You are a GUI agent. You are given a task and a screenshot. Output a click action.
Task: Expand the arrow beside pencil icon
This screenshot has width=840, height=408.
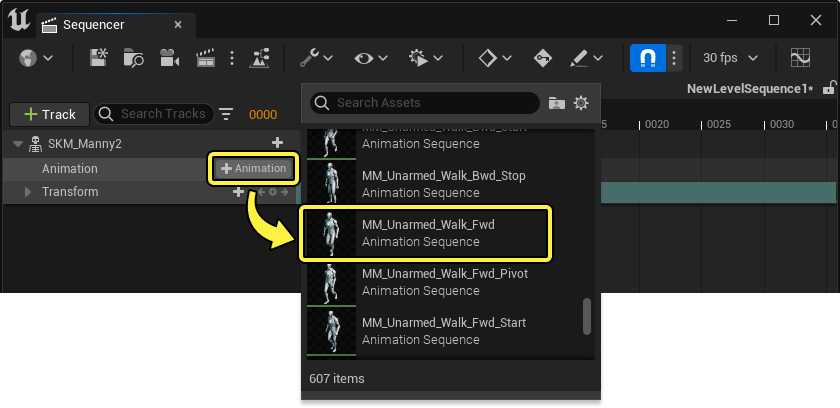click(x=598, y=58)
